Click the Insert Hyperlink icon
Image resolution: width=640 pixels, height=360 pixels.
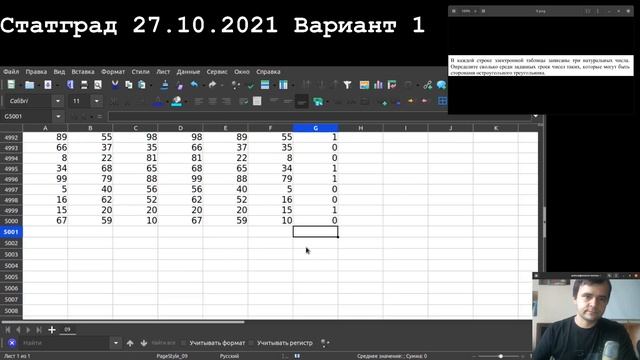427,84
